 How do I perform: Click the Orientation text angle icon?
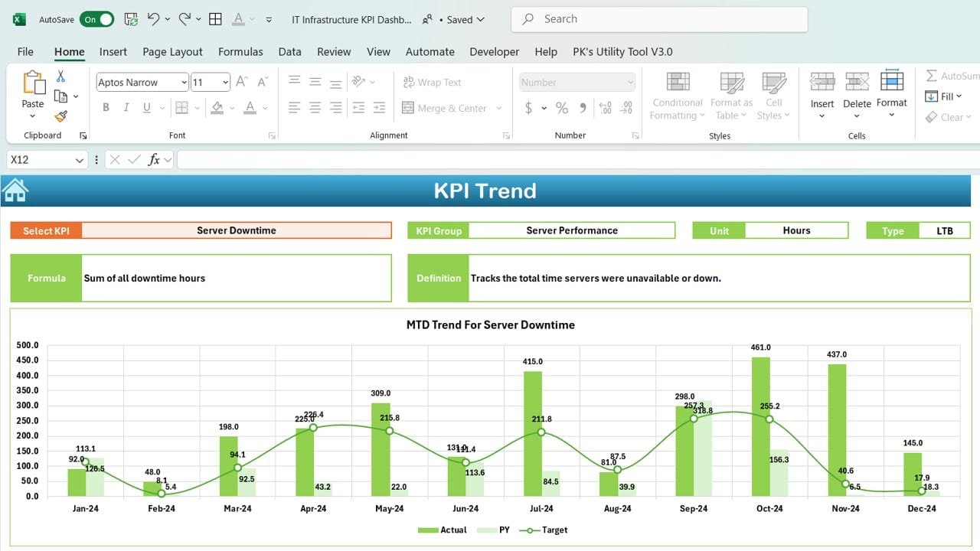358,82
